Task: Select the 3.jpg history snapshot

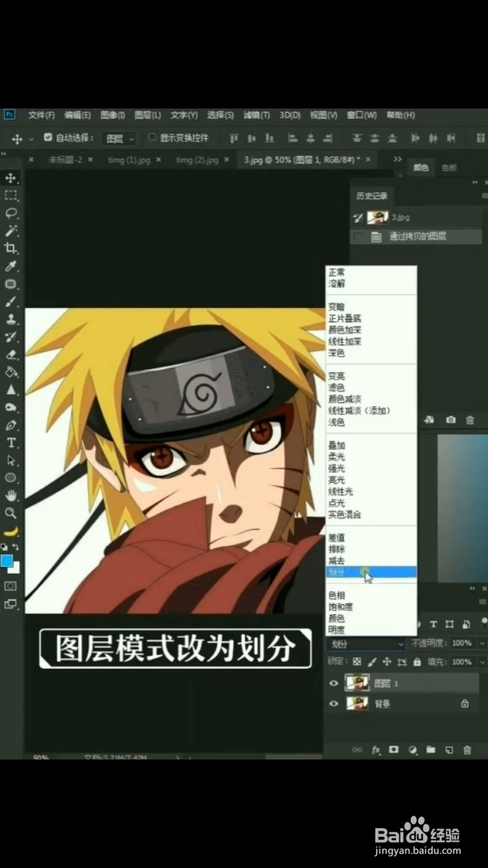Action: [417, 218]
